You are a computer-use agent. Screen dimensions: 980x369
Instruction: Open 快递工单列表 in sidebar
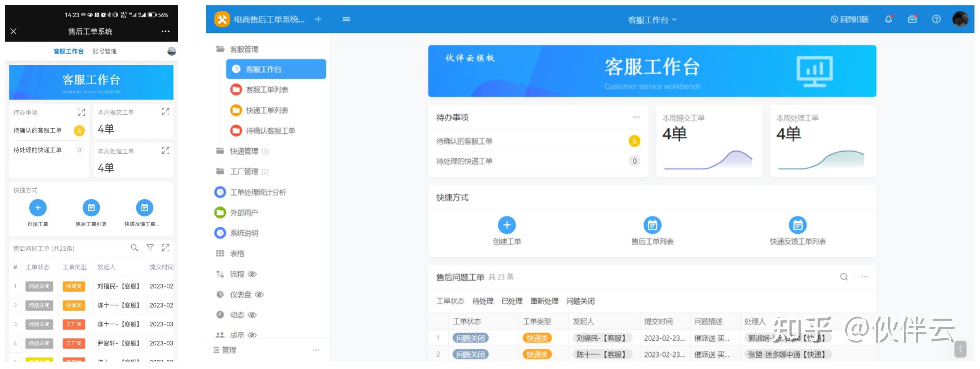tap(267, 110)
